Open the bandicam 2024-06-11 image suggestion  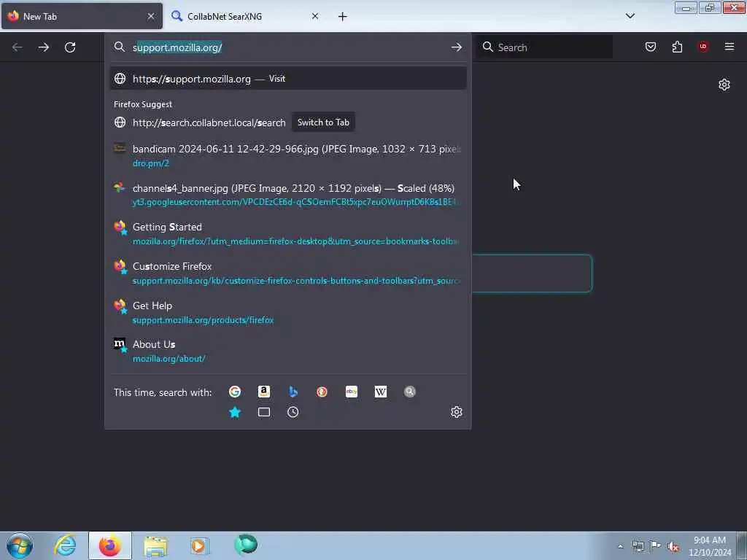pyautogui.click(x=288, y=156)
